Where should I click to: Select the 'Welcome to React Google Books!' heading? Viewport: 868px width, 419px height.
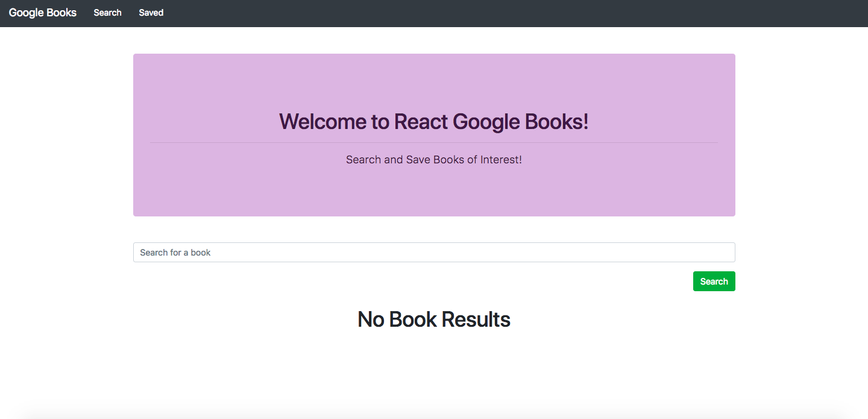(x=434, y=121)
